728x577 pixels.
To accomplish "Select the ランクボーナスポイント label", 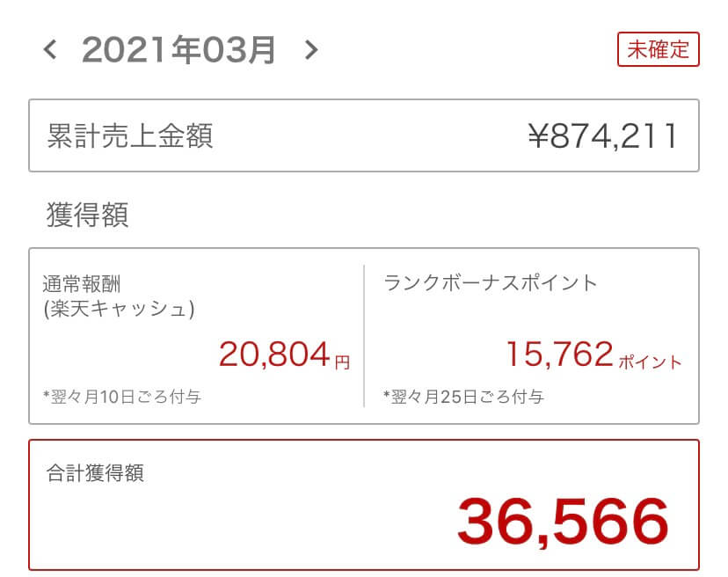I will pyautogui.click(x=490, y=283).
